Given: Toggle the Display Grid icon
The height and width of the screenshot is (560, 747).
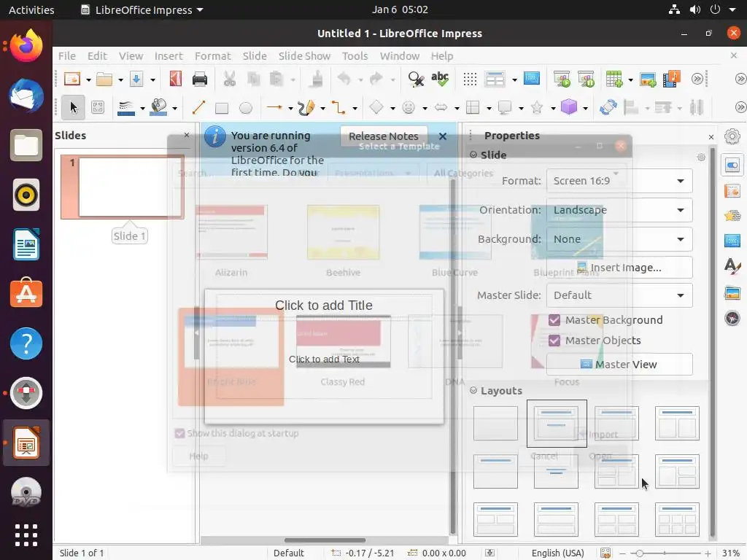Looking at the screenshot, I should point(470,79).
